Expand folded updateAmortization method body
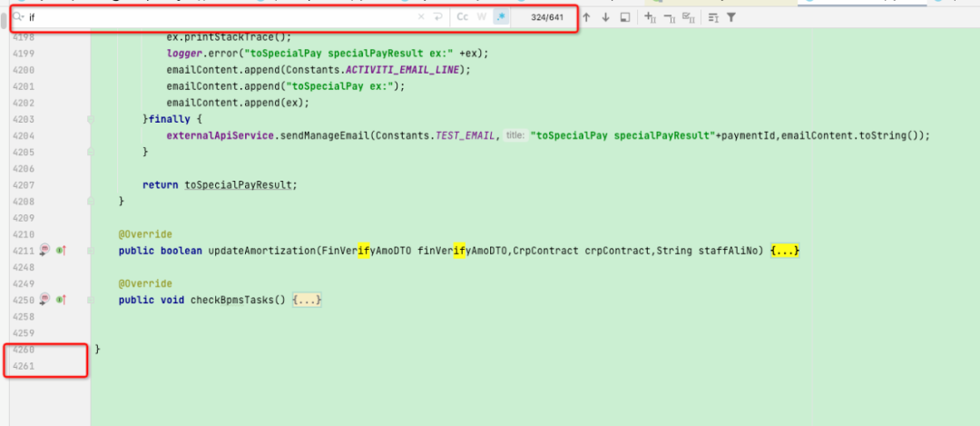Viewport: 980px width, 426px height. click(x=785, y=251)
